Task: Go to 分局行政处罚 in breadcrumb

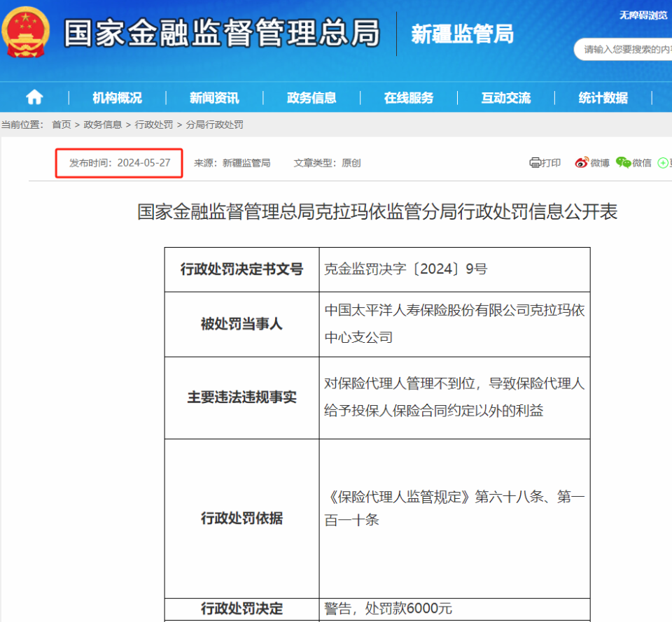Action: tap(214, 125)
